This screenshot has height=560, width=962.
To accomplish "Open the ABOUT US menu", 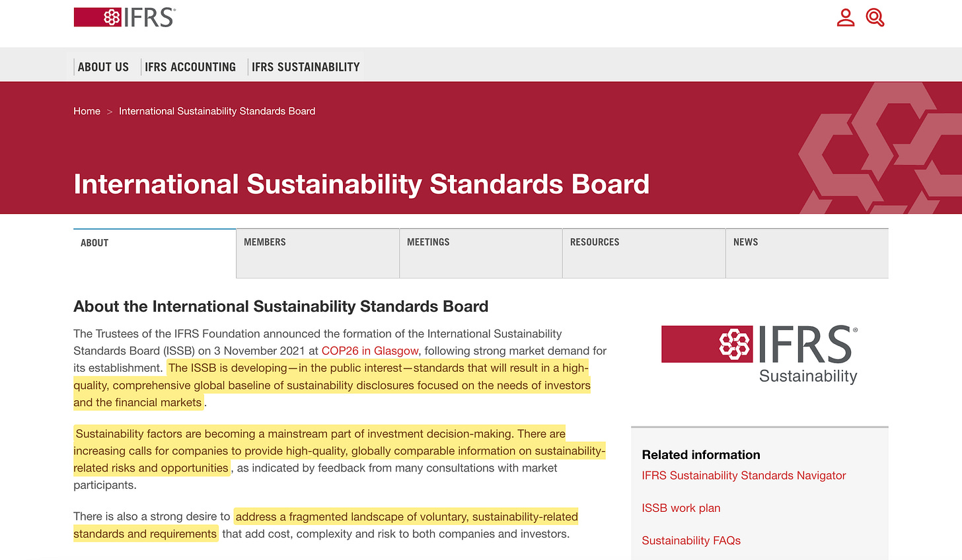I will [103, 67].
